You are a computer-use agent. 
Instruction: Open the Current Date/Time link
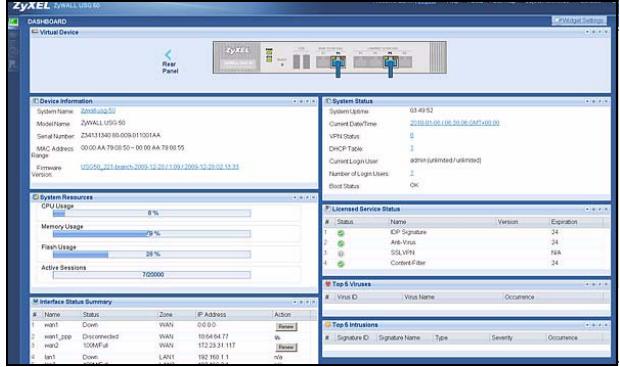pyautogui.click(x=455, y=123)
